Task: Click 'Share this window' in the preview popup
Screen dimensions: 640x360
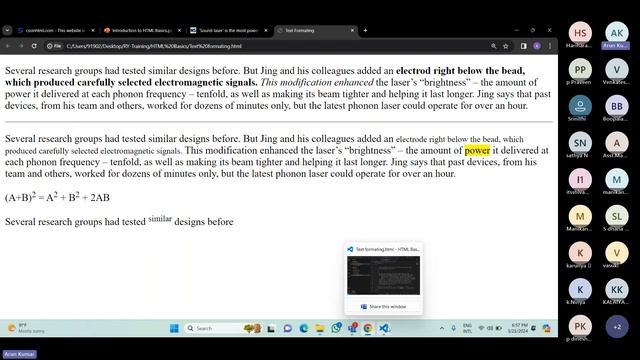Action: point(383,307)
